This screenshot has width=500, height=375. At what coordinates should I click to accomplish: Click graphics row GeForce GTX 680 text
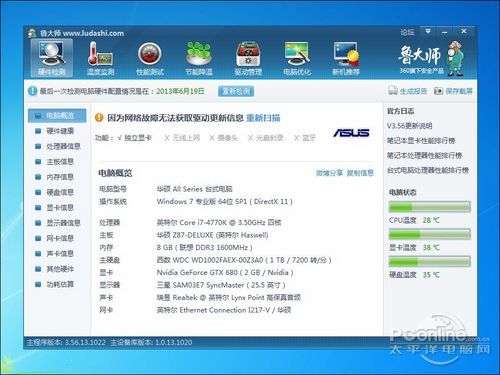pos(225,272)
